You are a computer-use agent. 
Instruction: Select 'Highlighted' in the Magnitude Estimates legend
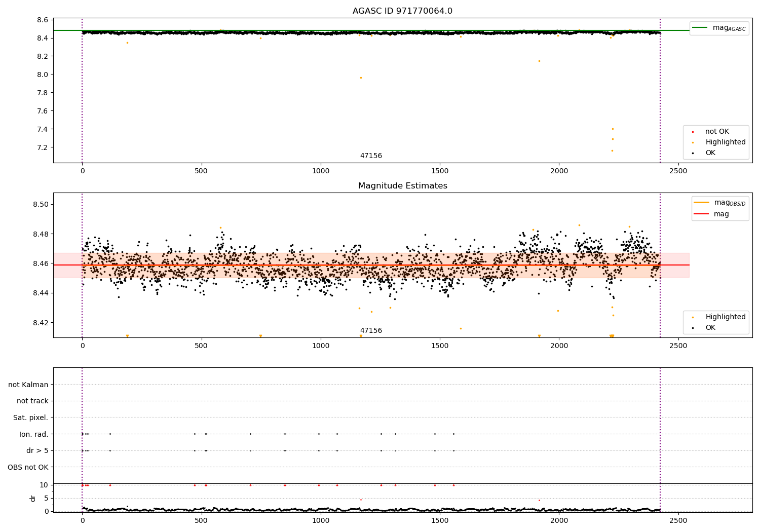[726, 317]
